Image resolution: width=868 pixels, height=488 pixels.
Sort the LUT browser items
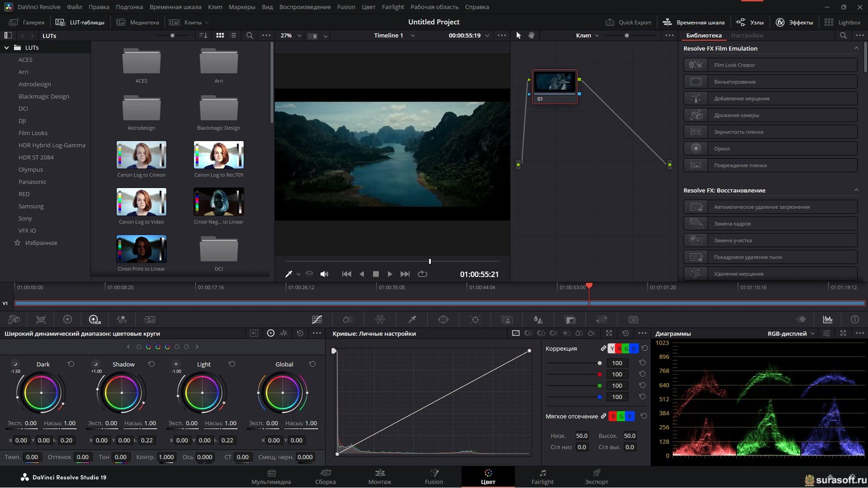click(203, 35)
